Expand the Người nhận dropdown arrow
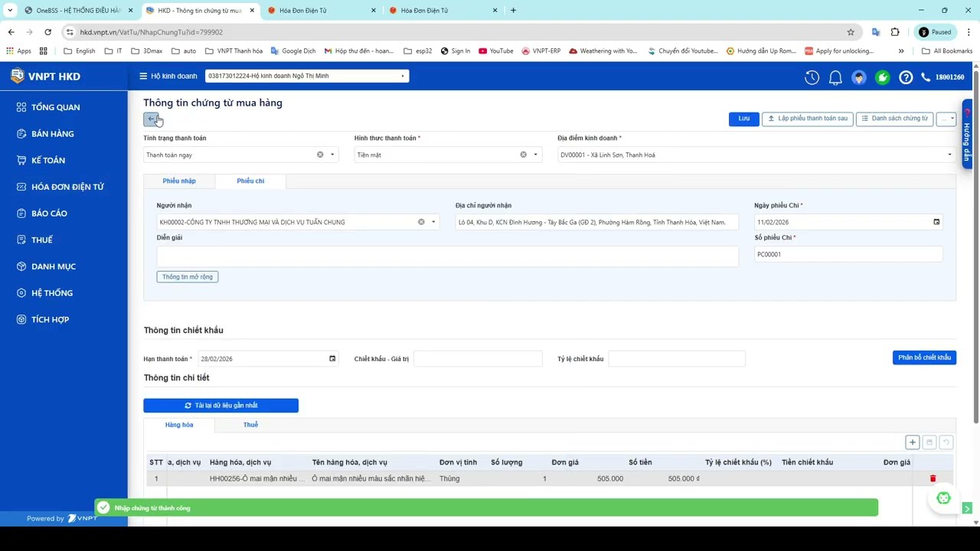The image size is (980, 551). 433,222
